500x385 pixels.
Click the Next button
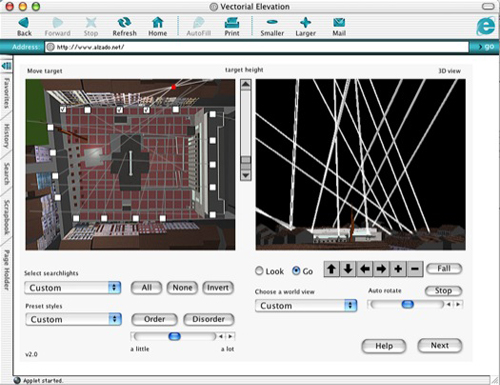click(x=440, y=345)
